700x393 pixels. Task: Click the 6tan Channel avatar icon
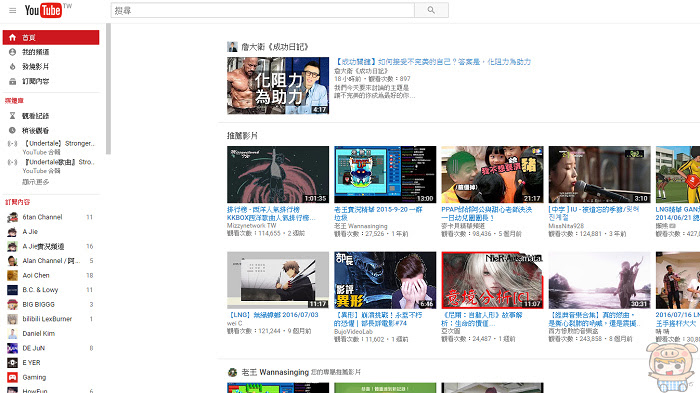pos(12,217)
